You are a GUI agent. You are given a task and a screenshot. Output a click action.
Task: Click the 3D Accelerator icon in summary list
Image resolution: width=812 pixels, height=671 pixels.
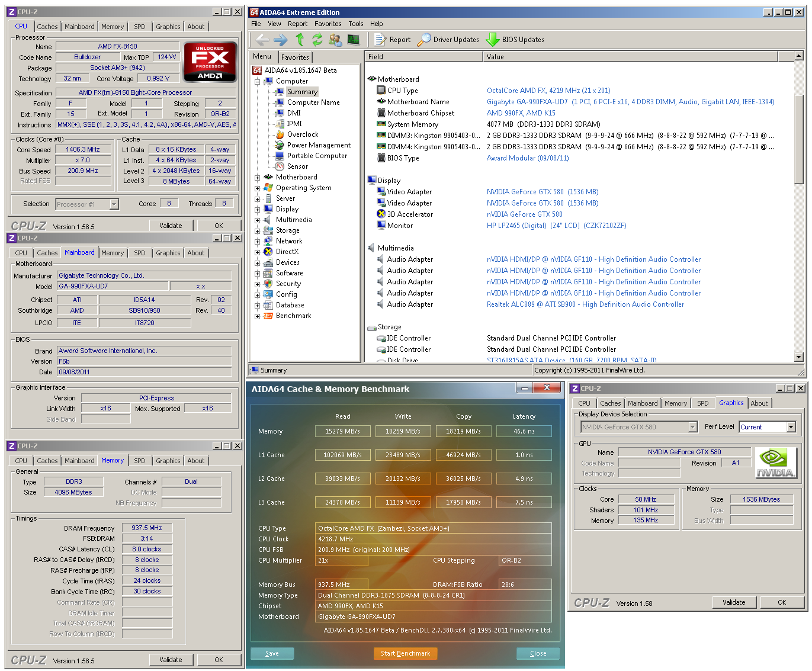[x=381, y=214]
